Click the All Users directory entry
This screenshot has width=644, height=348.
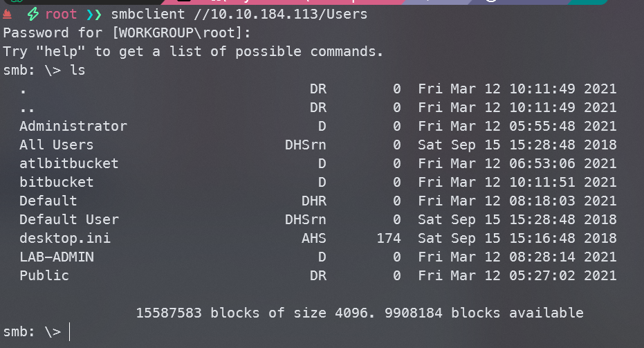coord(56,145)
